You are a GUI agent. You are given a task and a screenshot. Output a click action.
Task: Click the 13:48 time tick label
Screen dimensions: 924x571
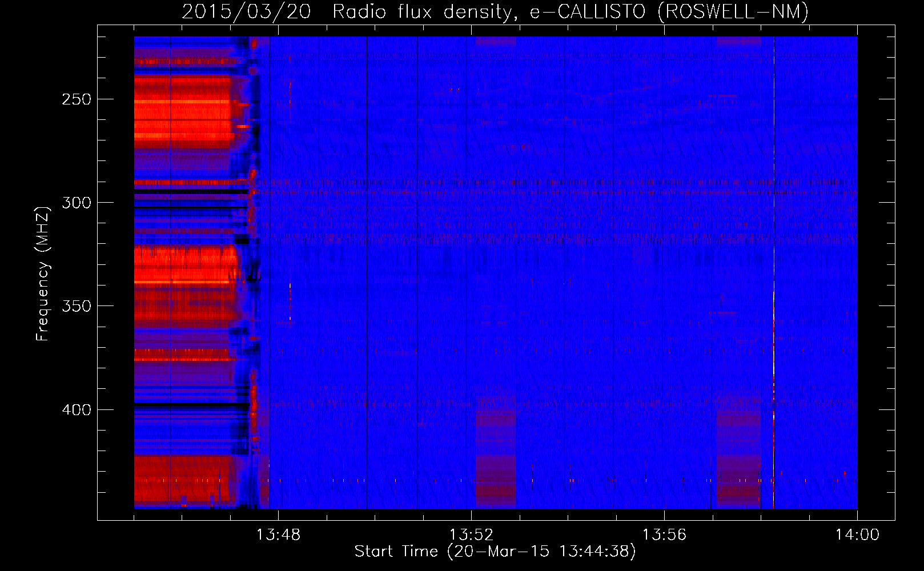(x=278, y=534)
